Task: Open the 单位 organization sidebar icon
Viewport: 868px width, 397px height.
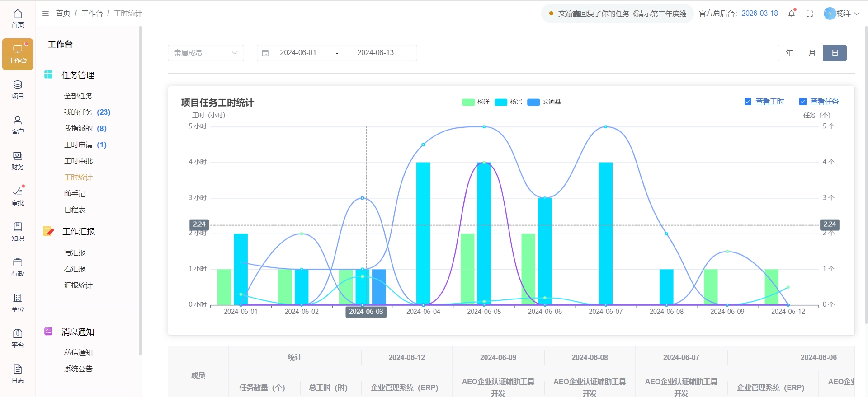Action: coord(18,303)
